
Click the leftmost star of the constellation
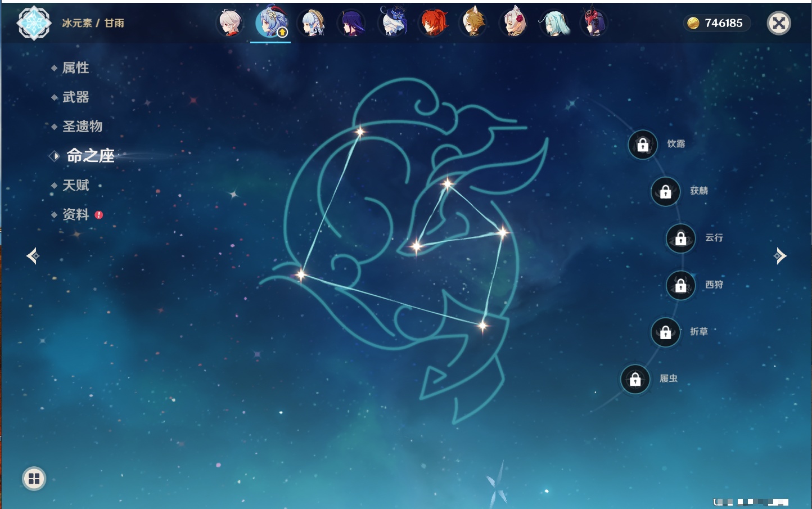[x=301, y=275]
